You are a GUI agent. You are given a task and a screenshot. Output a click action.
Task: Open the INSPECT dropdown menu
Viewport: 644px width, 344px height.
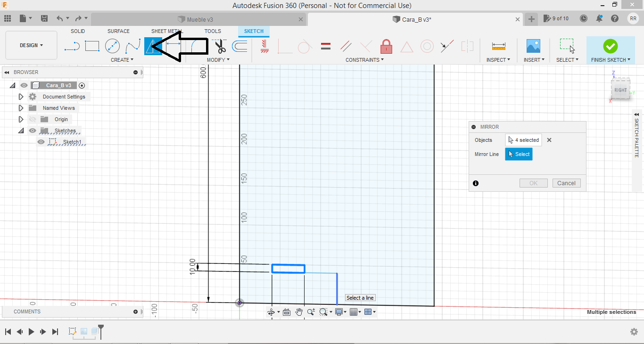click(498, 60)
